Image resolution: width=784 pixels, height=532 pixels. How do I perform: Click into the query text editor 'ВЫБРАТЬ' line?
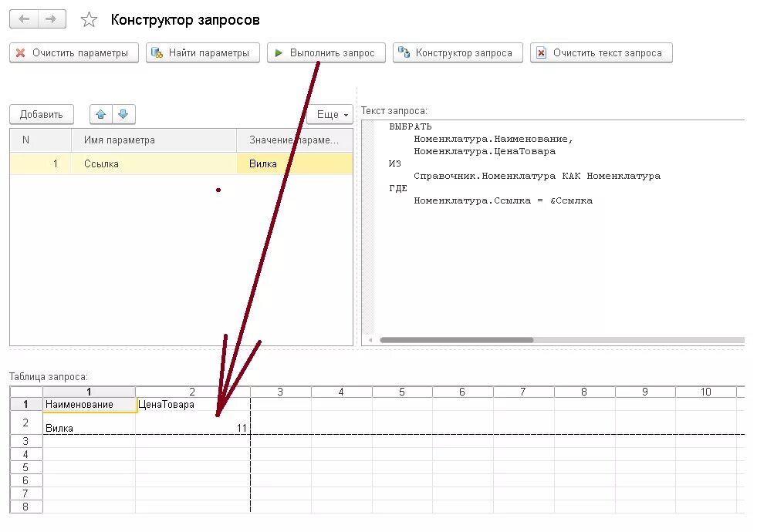[x=410, y=126]
